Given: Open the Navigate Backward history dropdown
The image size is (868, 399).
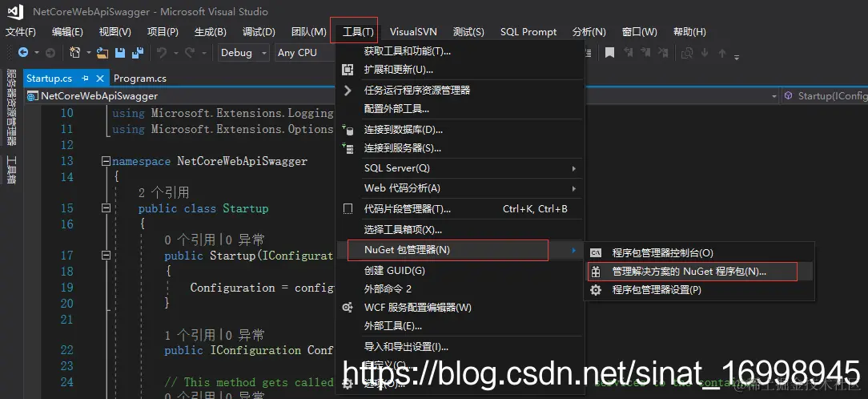Looking at the screenshot, I should click(37, 53).
